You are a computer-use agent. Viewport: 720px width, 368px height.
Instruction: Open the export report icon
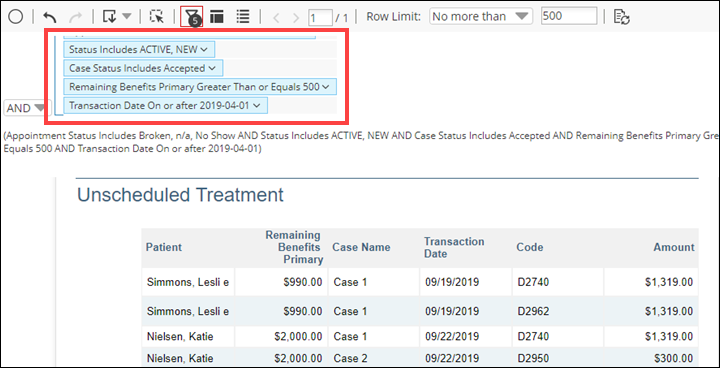110,17
